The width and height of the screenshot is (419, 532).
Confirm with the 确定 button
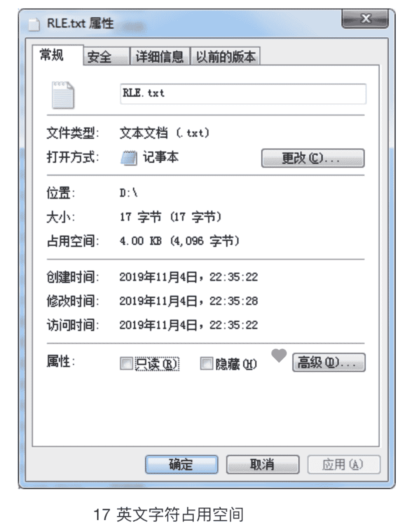[x=182, y=464]
